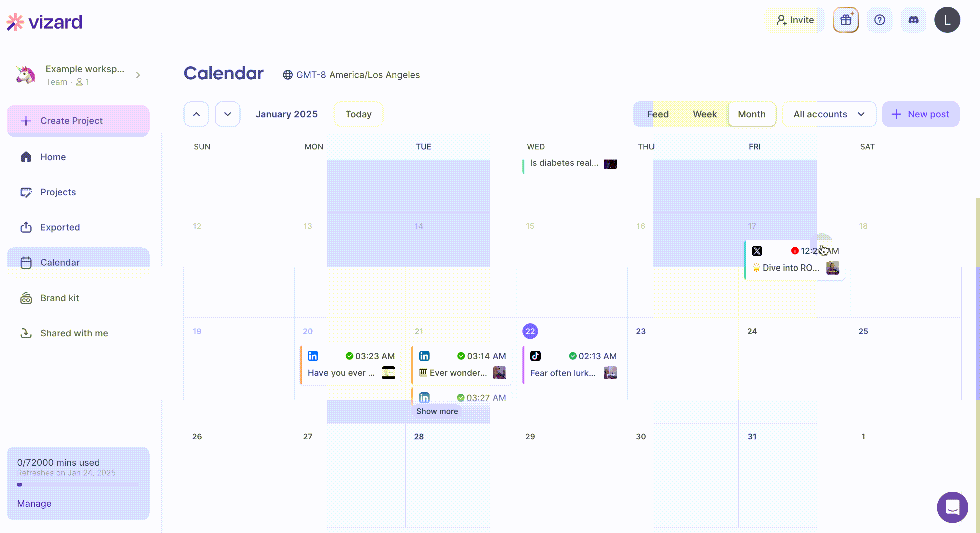
Task: Click the minutes usage progress bar
Action: (x=79, y=484)
